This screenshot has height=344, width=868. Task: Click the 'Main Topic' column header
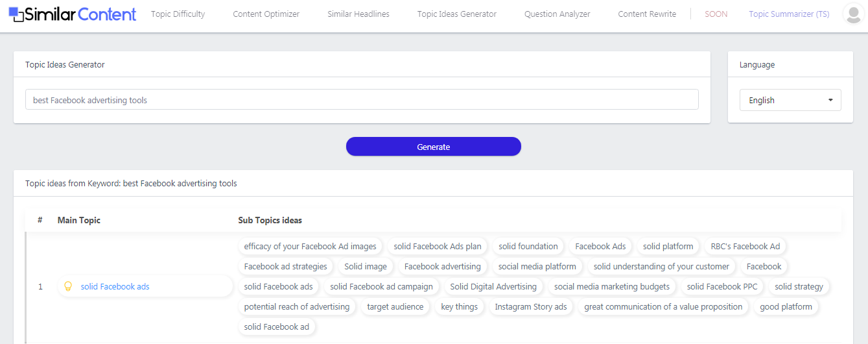click(79, 220)
